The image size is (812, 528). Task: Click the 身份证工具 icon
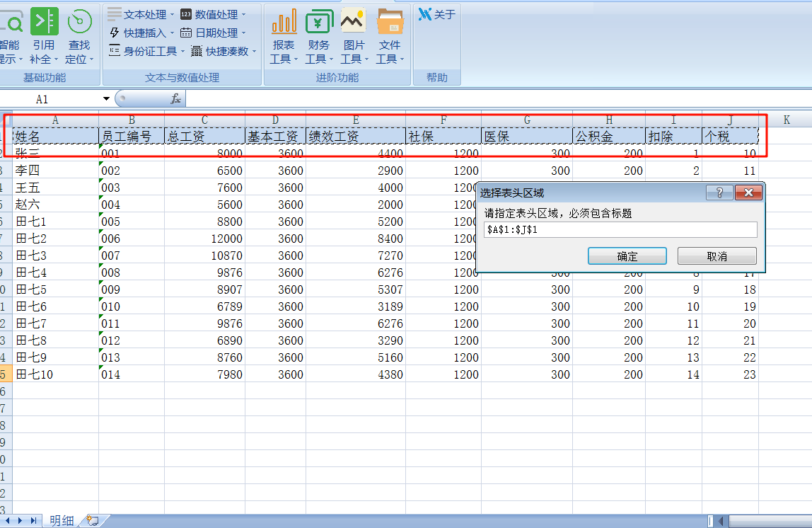coord(115,51)
